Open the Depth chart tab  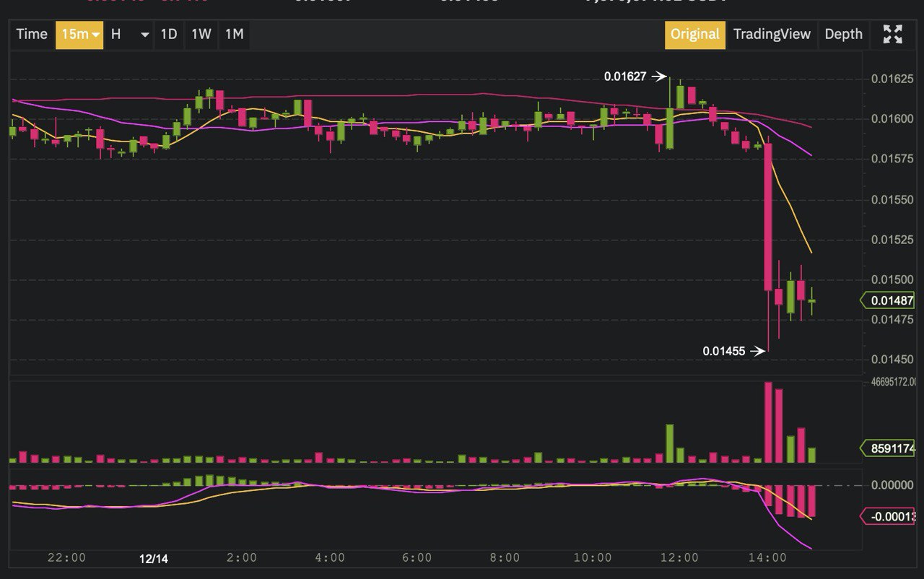[x=843, y=34]
